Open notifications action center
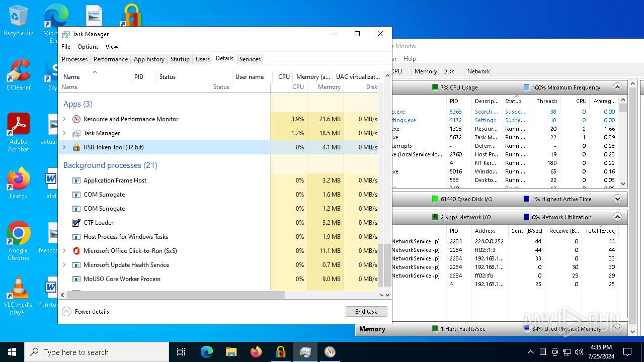Image resolution: width=644 pixels, height=362 pixels. [627, 352]
